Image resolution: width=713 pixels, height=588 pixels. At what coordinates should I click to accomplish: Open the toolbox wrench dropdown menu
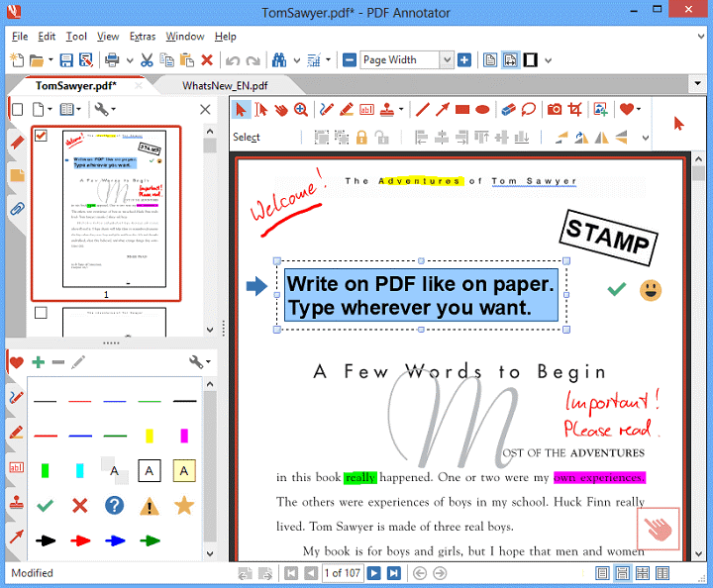pos(200,362)
